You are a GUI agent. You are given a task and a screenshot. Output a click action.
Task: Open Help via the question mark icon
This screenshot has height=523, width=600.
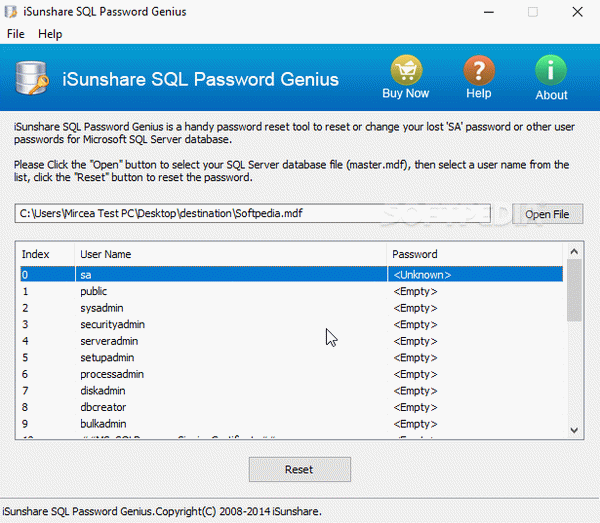tap(479, 70)
